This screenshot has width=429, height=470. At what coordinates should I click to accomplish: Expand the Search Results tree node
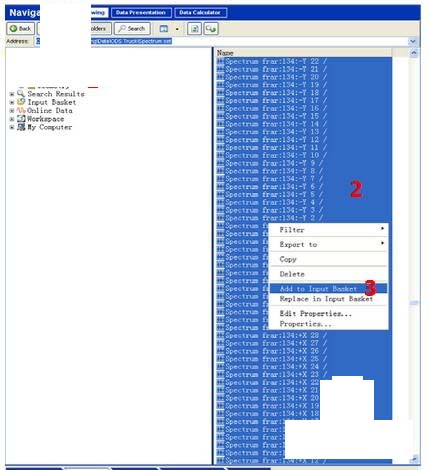pos(12,94)
